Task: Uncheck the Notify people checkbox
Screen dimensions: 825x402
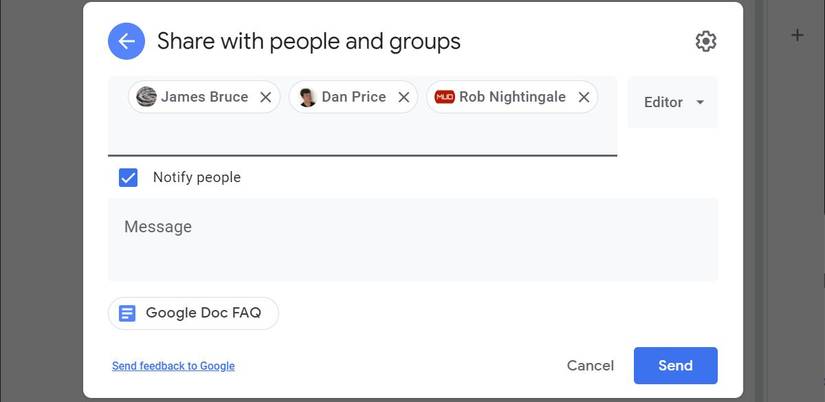Action: [x=128, y=177]
